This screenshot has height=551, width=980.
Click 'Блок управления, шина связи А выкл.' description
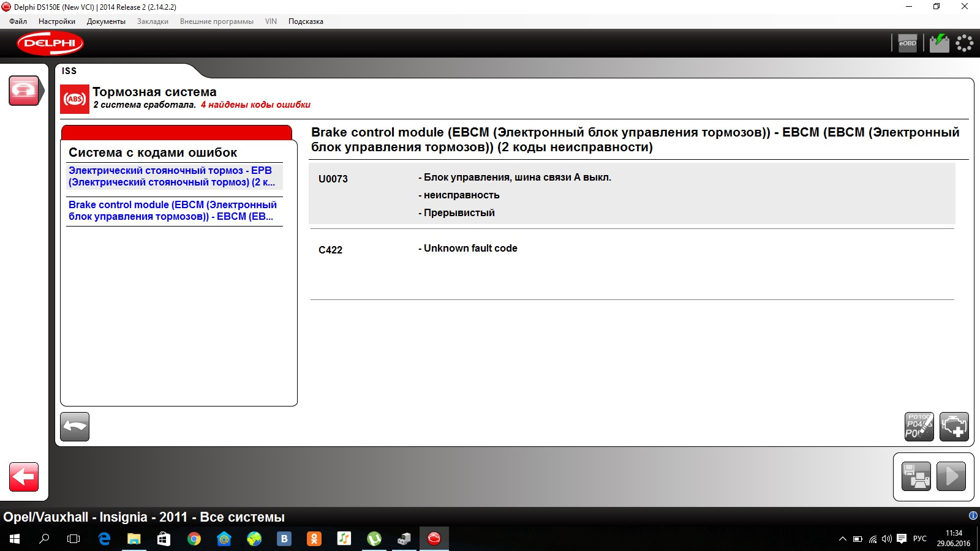(518, 178)
